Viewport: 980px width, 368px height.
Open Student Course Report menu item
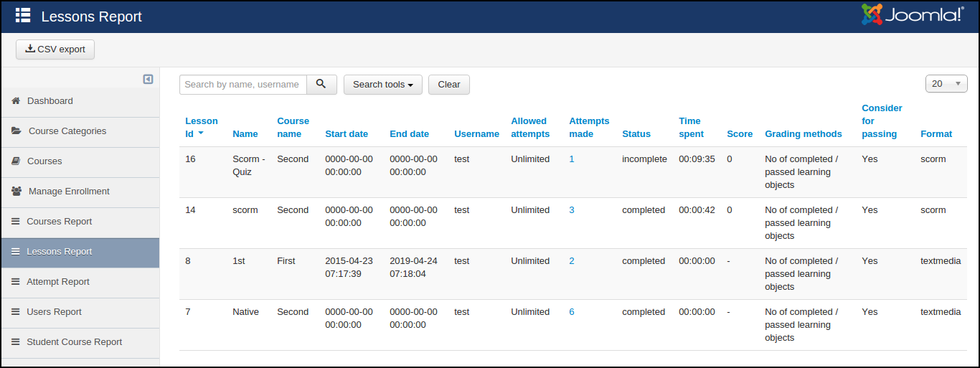click(x=75, y=342)
